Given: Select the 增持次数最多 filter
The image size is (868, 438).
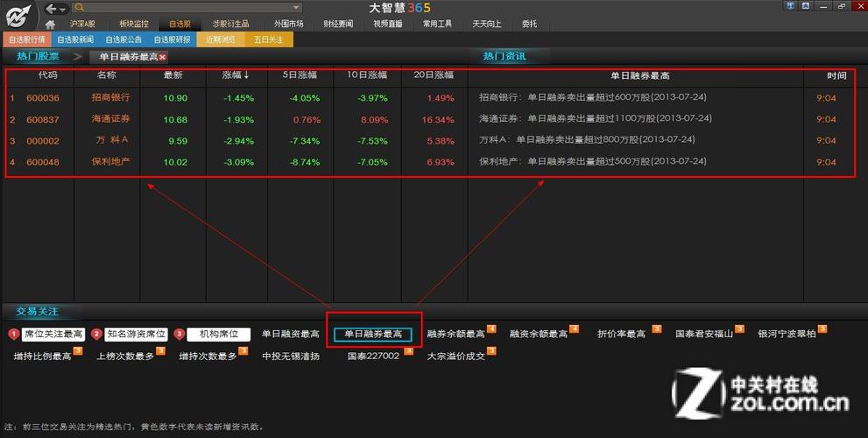Looking at the screenshot, I should pyautogui.click(x=208, y=356).
